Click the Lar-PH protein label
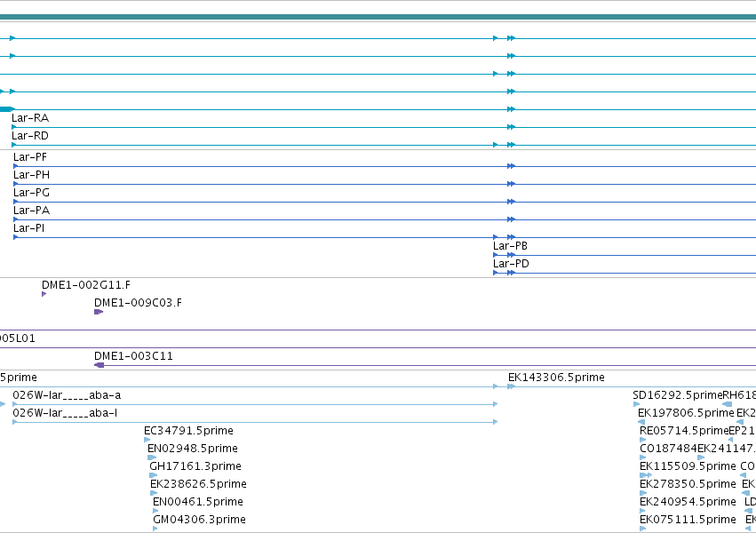 tap(31, 175)
